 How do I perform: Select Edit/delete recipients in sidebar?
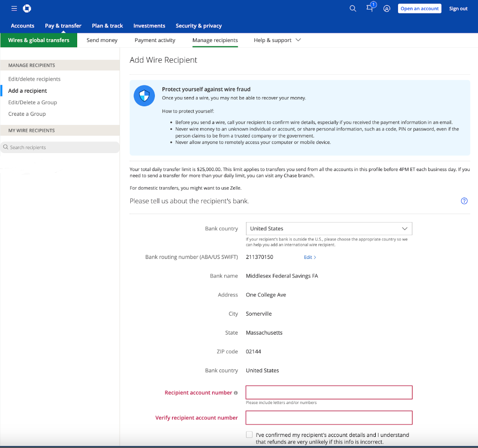click(x=34, y=79)
